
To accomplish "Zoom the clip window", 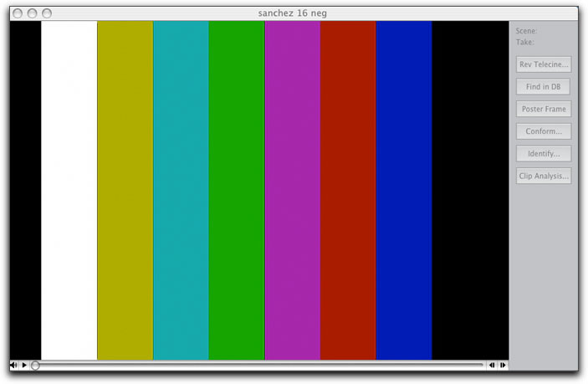I will [x=47, y=13].
